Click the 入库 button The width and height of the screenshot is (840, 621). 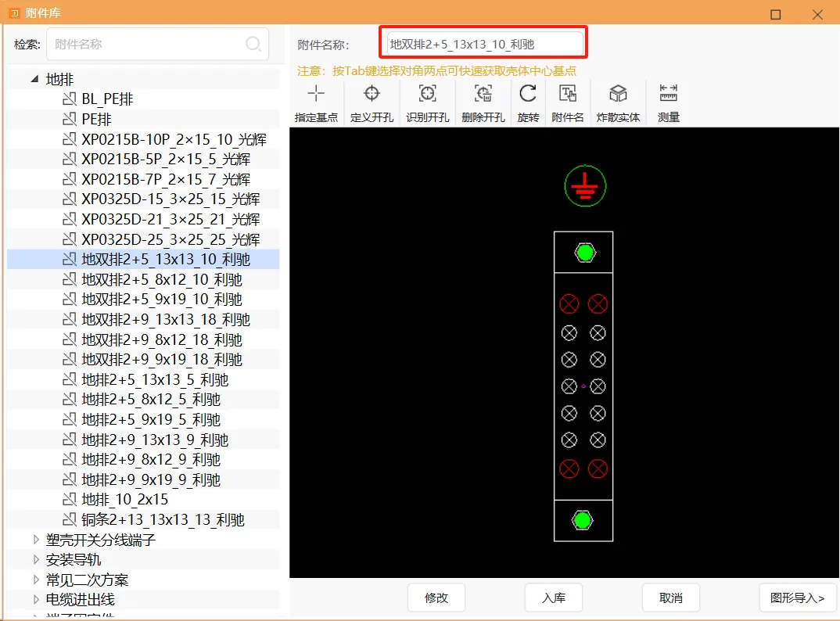pos(554,598)
